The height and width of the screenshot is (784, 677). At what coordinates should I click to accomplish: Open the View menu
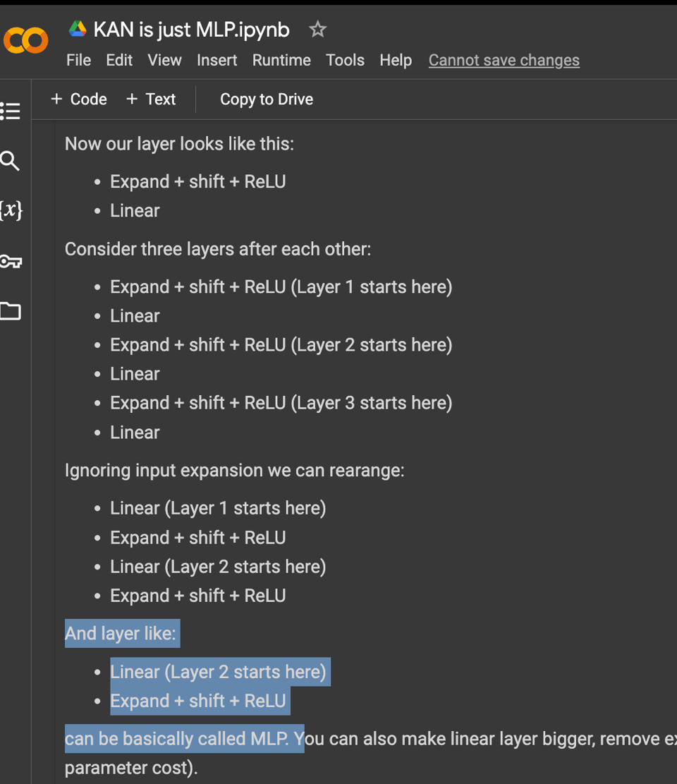click(x=164, y=61)
